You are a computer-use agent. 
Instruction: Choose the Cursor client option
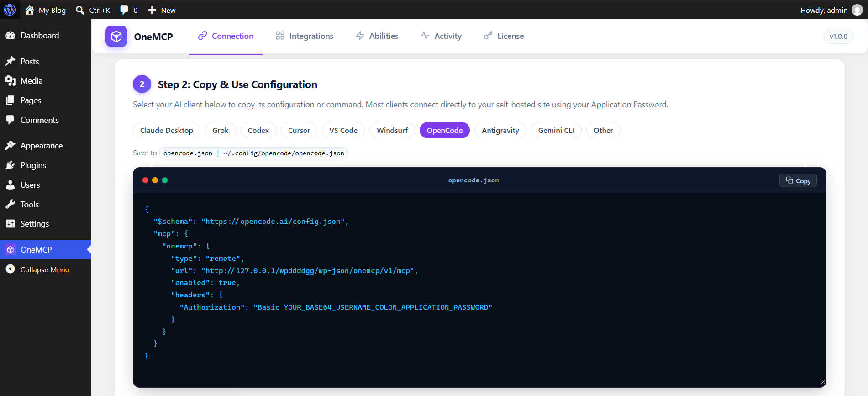[x=299, y=130]
